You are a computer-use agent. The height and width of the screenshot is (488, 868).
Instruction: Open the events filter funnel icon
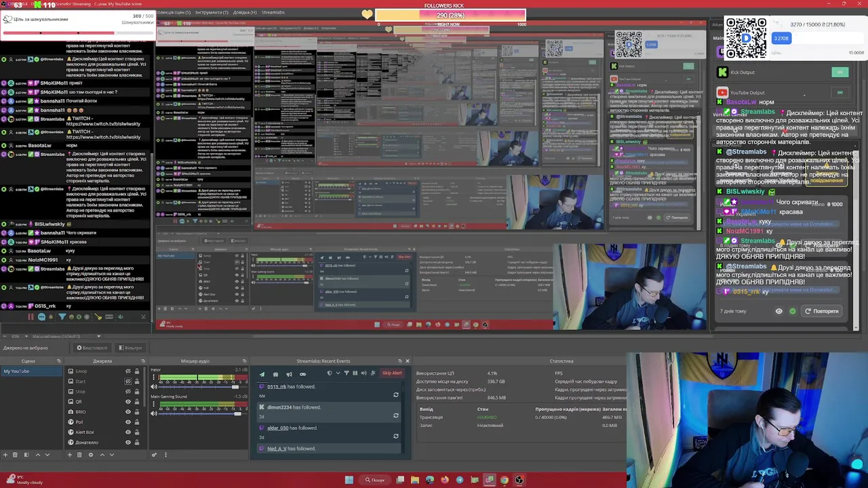[x=347, y=373]
